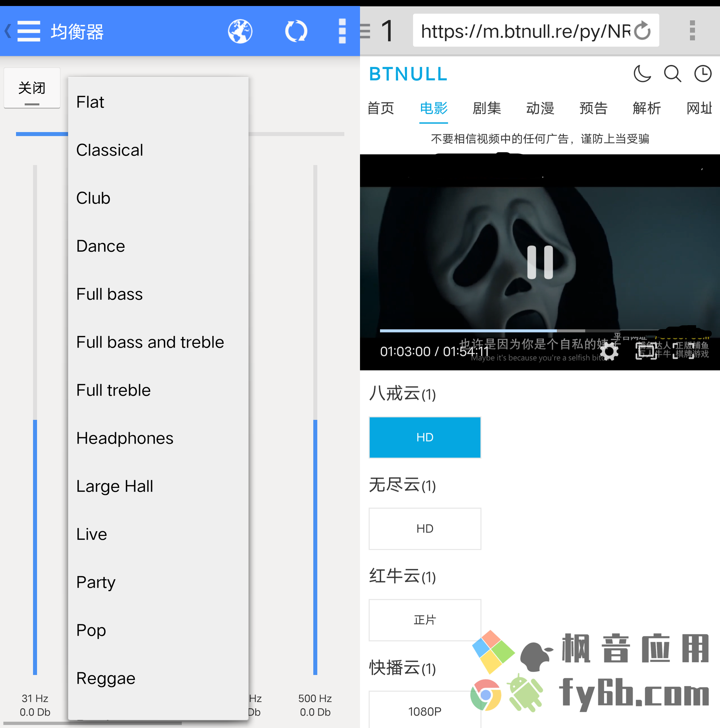Click the 无尽云(1) section heading
Viewport: 720px width, 728px height.
(402, 485)
